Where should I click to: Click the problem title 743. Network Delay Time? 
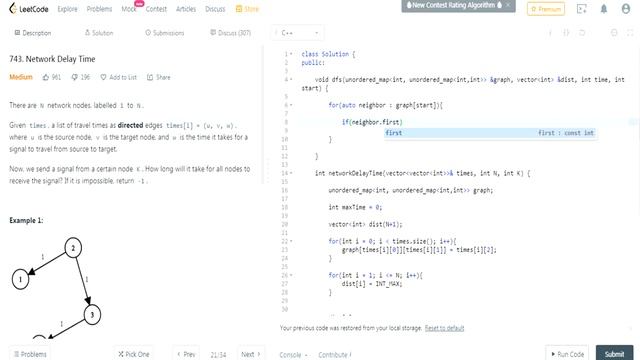coord(52,59)
